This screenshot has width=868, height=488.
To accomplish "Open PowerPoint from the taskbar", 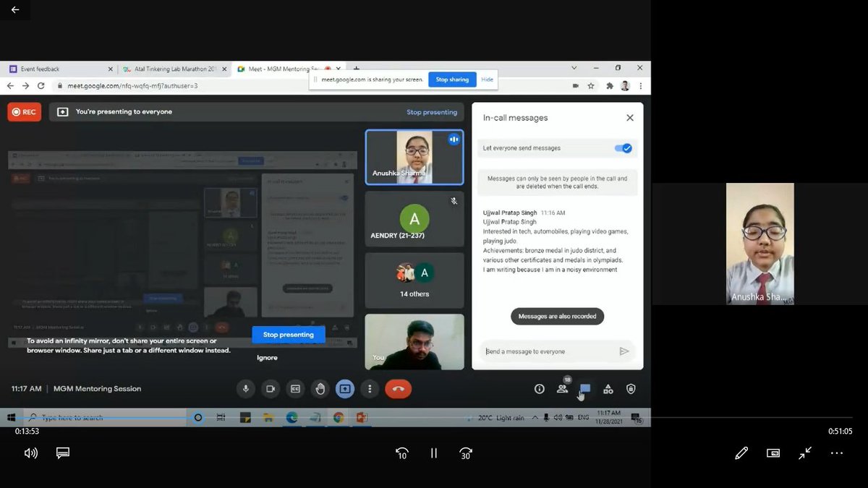I will click(x=362, y=417).
